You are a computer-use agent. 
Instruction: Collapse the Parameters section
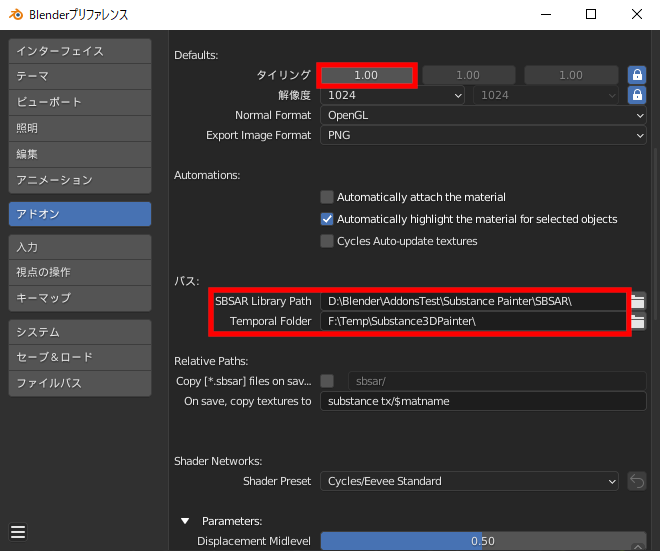point(185,521)
